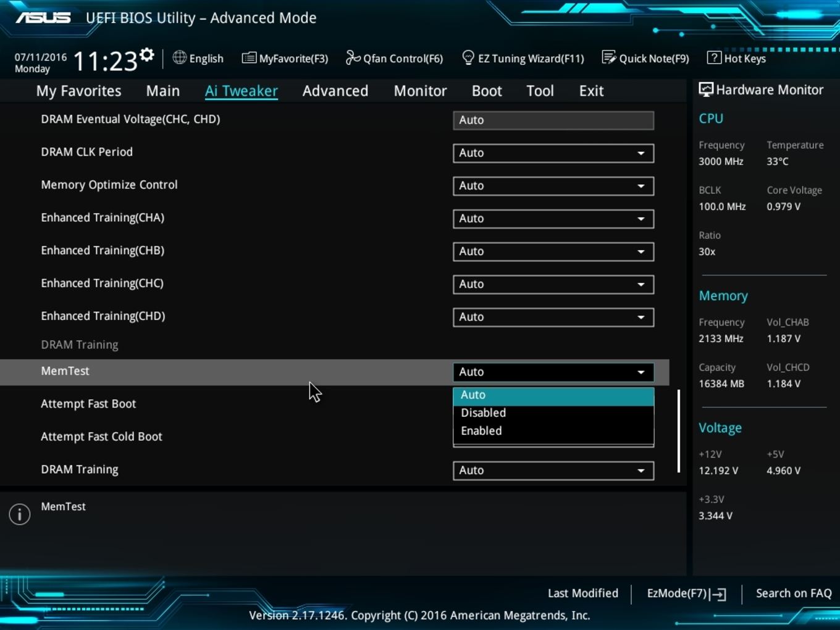Switch to My Favorites tab
This screenshot has height=630, width=840.
coord(79,91)
